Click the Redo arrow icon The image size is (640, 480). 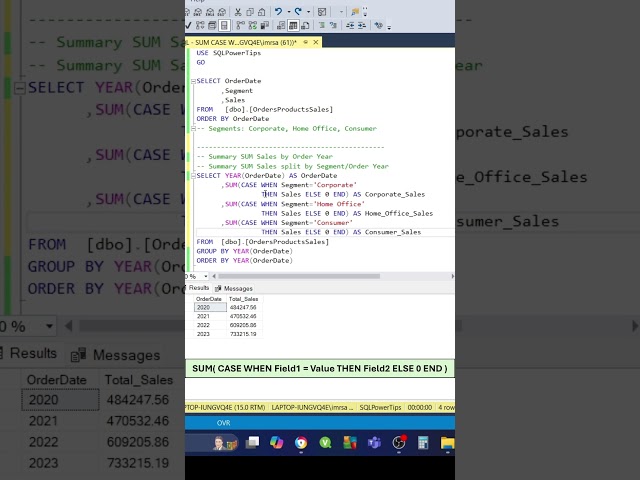coord(298,12)
